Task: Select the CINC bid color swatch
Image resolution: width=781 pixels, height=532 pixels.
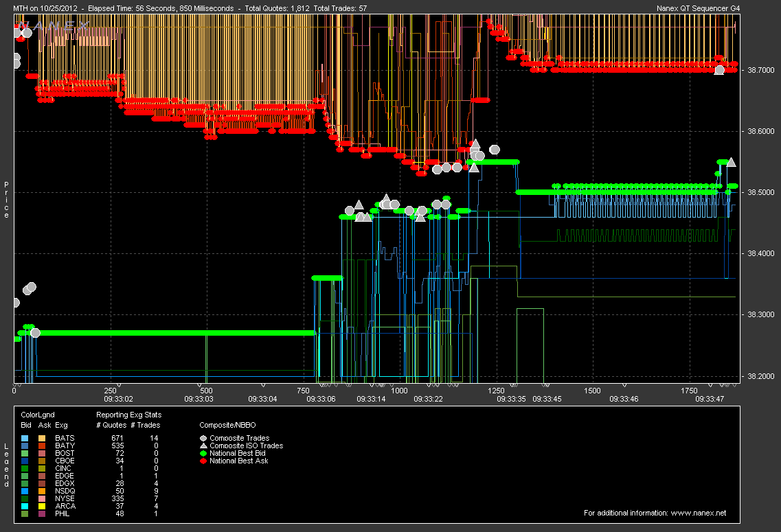Action: click(25, 468)
